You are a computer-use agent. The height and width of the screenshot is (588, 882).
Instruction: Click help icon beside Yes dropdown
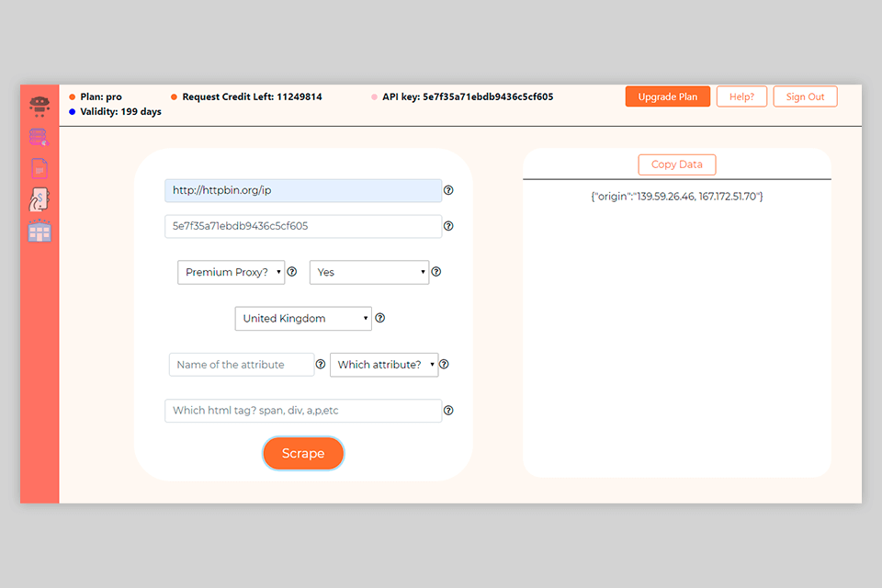[435, 272]
